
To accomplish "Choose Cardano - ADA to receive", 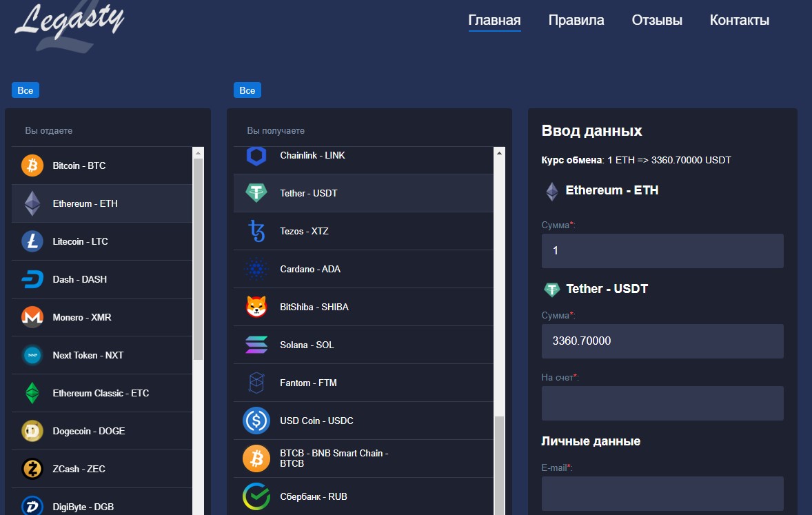I will 363,269.
